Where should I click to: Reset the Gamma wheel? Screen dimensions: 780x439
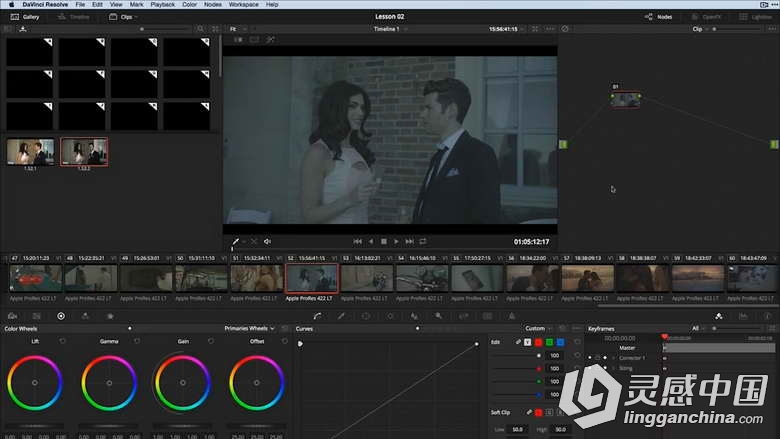(x=137, y=341)
